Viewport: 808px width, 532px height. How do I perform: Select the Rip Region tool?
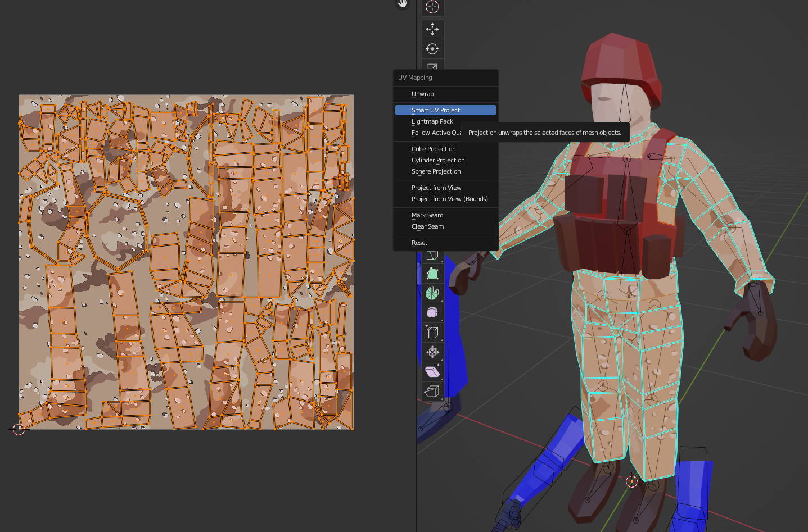coord(432,391)
